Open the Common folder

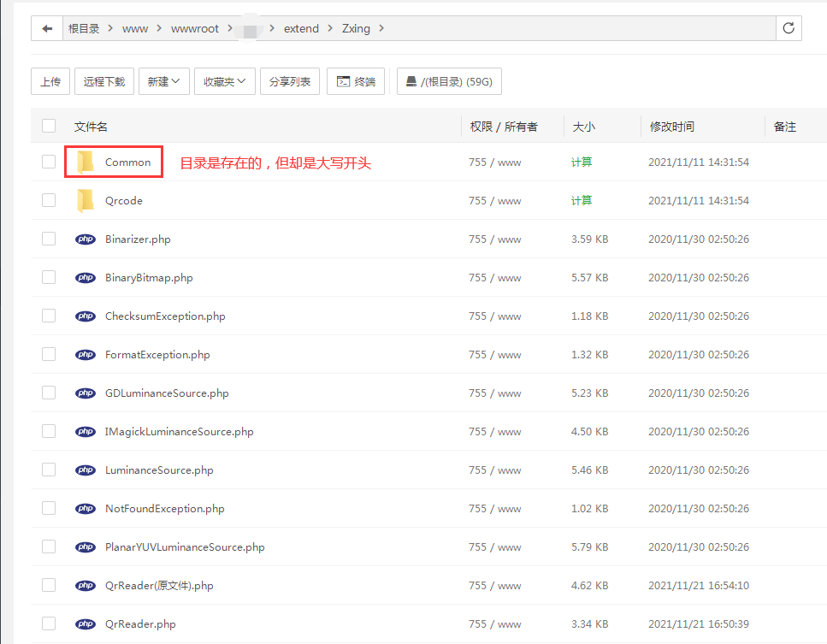(126, 161)
